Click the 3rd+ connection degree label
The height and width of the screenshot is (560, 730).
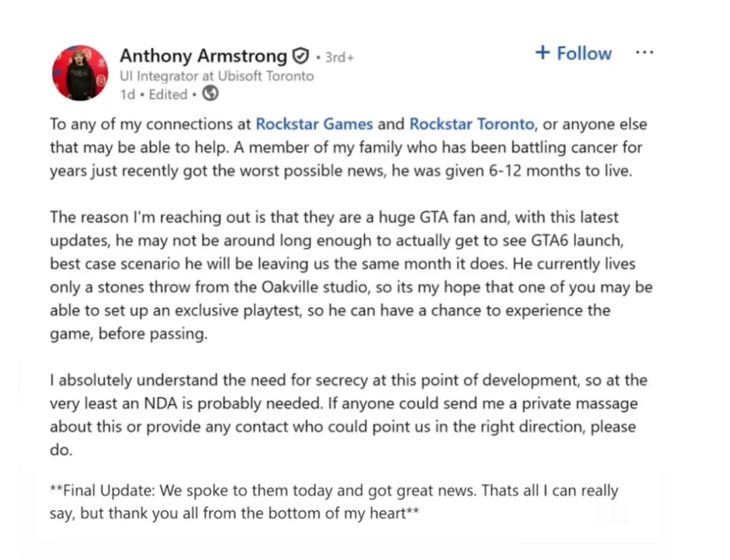[x=339, y=57]
